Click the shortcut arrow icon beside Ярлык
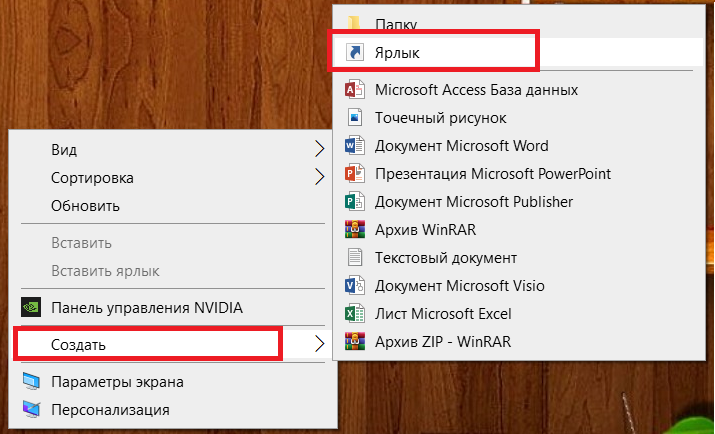This screenshot has width=715, height=434. tap(355, 52)
